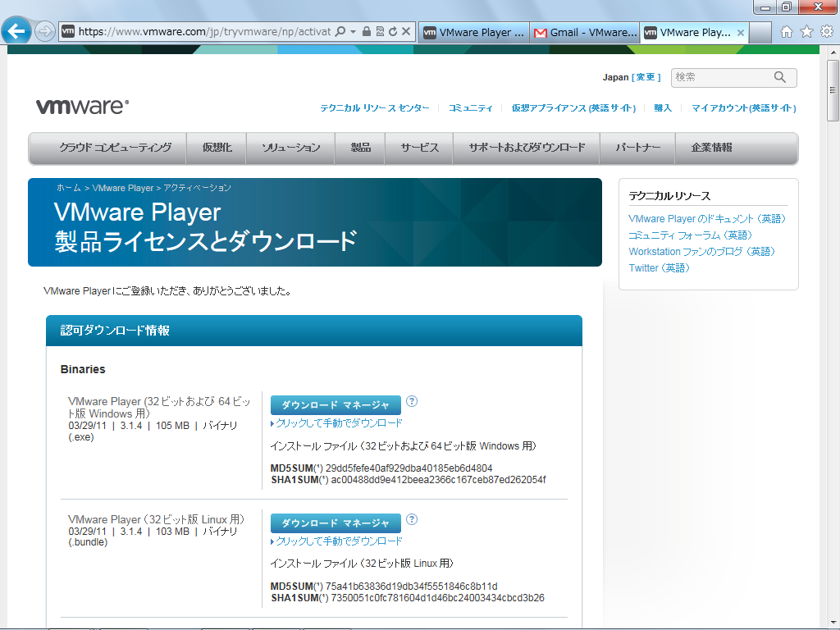The image size is (840, 630).
Task: Click the 認可ダウンロード情報 panel header
Action: pos(314,331)
